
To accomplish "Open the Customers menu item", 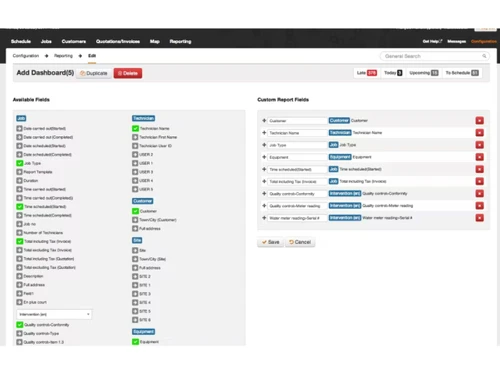I will (x=74, y=41).
